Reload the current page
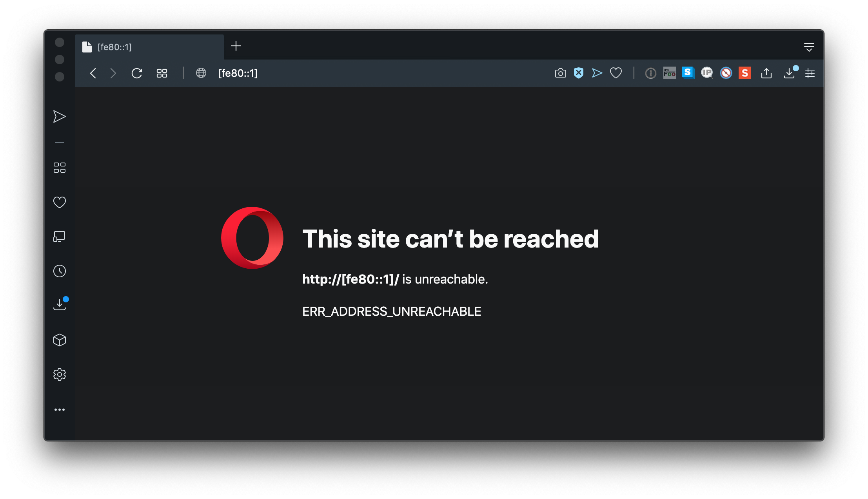Screen dimensions: 868x499 [x=136, y=73]
